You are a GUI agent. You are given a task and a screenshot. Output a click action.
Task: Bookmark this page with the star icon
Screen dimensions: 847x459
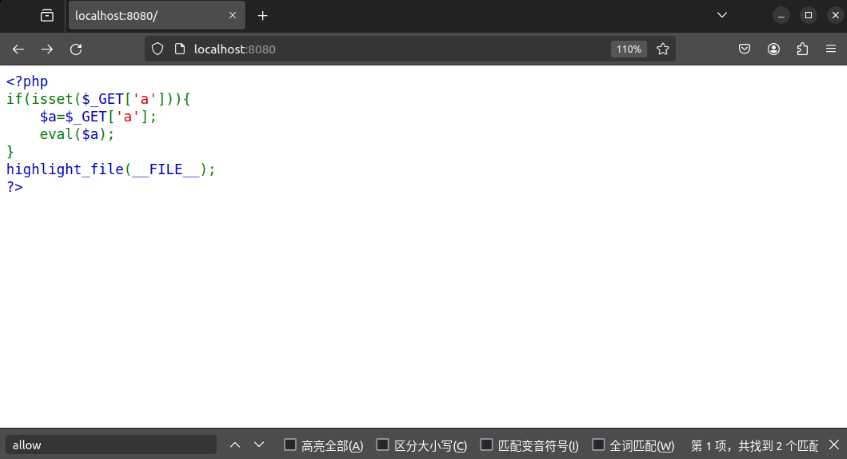pos(662,49)
